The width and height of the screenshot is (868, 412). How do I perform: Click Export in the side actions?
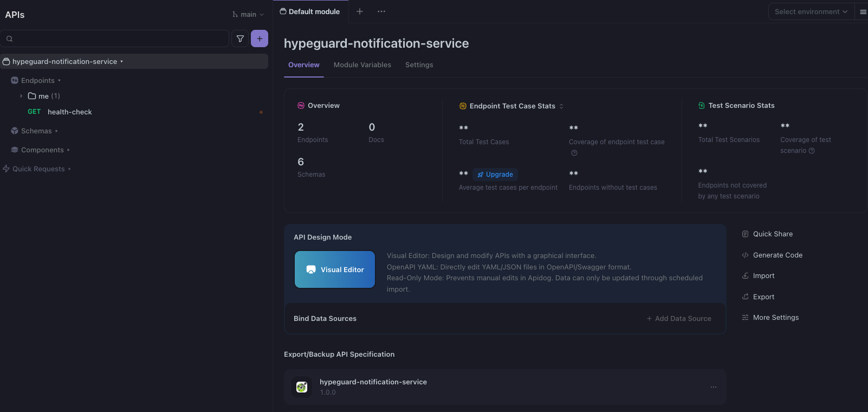(763, 297)
